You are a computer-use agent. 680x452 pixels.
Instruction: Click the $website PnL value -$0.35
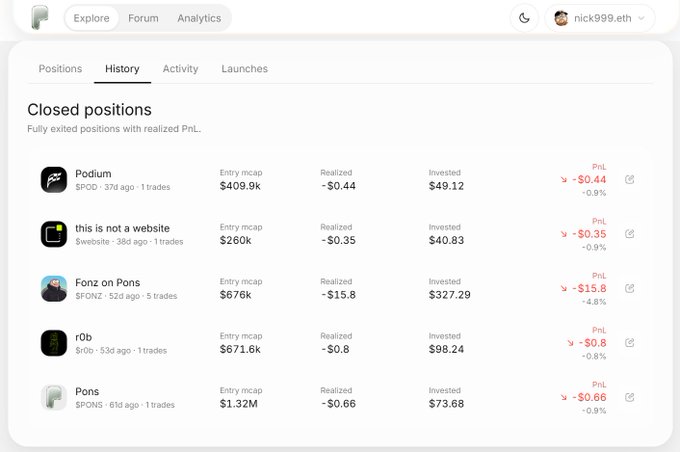point(589,234)
